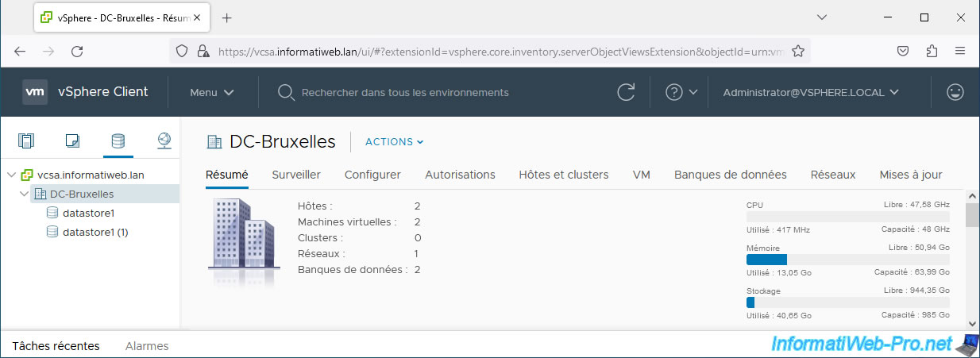Click the Capacité : 63,99 Go value
Screen dimensions: 980x358
(x=912, y=272)
